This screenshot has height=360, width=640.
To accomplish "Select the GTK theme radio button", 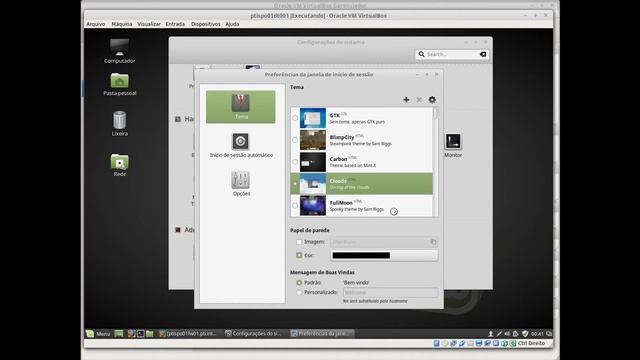I will pos(295,118).
